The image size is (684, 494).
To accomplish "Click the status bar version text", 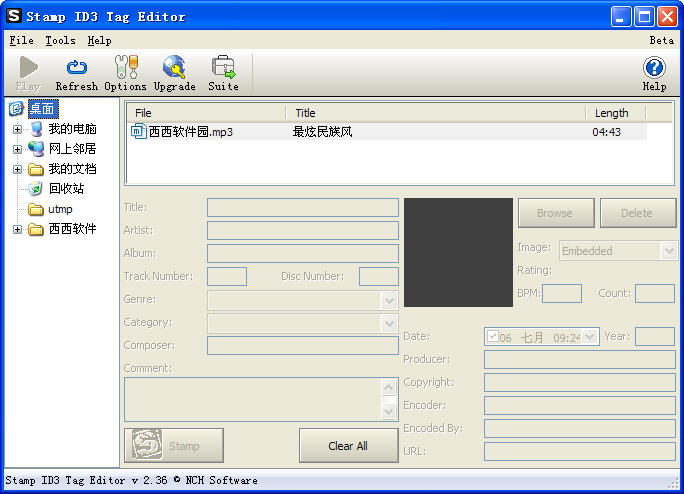I will pos(131,480).
